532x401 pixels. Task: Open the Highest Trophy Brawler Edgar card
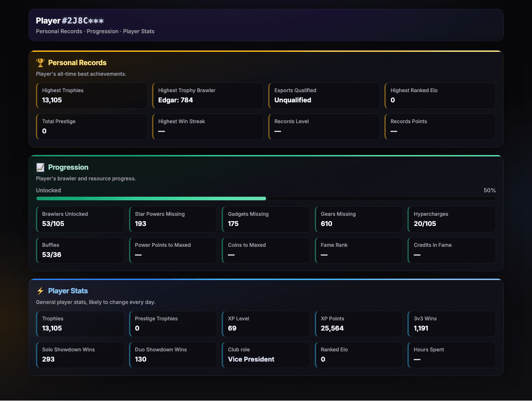pos(208,96)
